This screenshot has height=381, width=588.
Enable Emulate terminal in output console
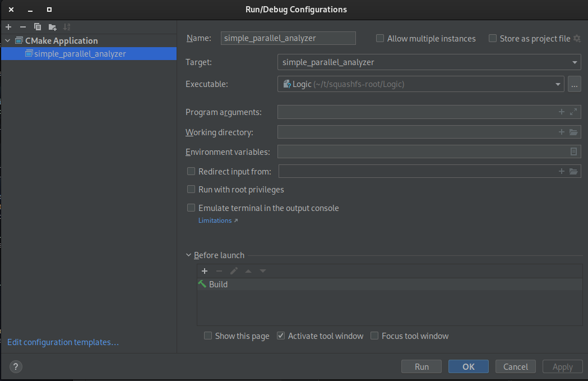pyautogui.click(x=191, y=208)
